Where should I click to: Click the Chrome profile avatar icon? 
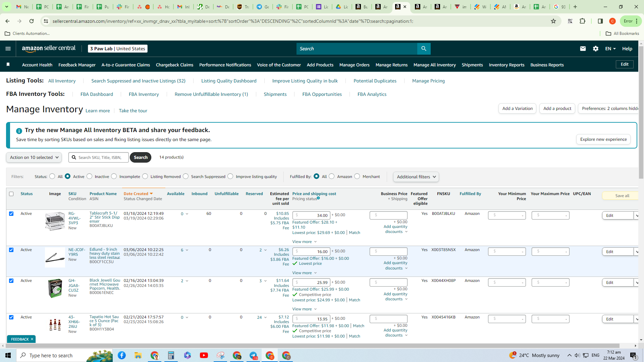point(612,21)
